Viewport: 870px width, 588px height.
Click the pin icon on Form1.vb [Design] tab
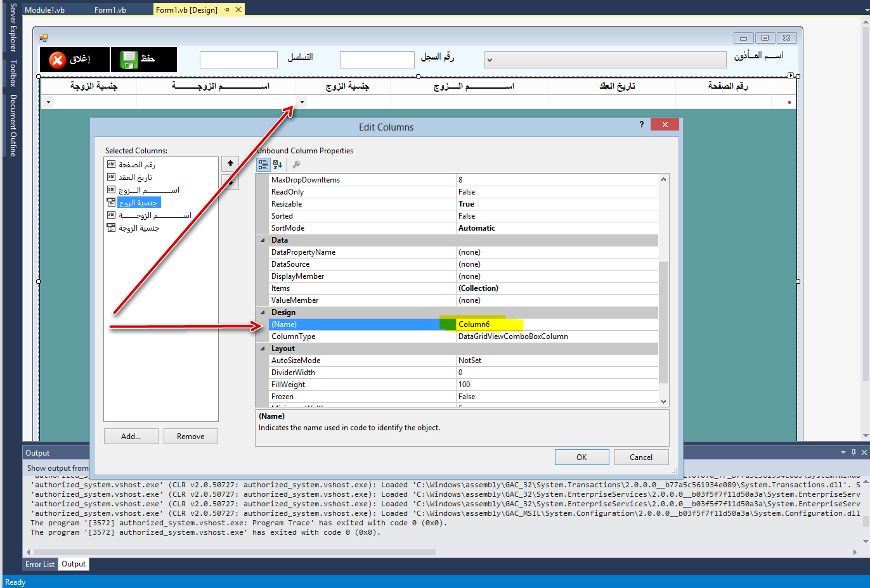(x=226, y=10)
